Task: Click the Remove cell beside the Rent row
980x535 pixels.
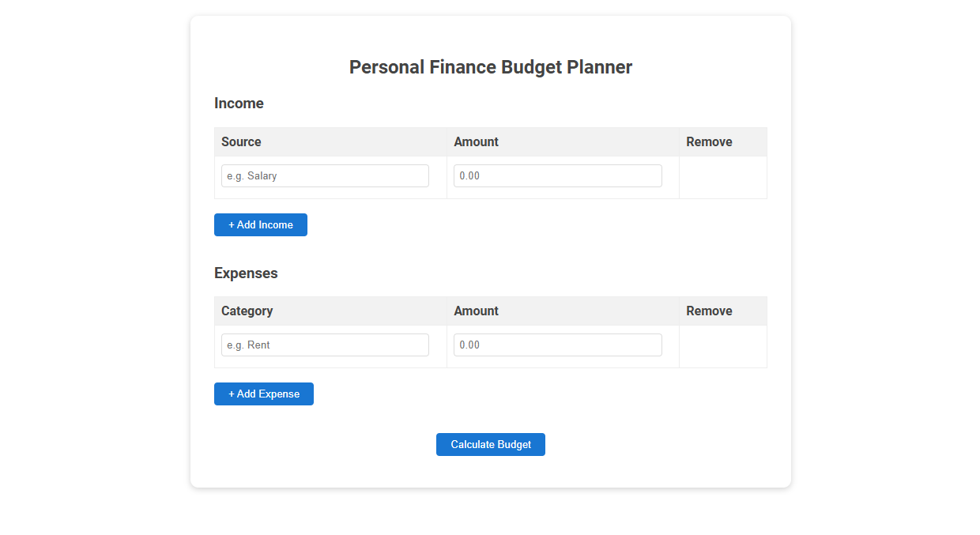Action: coord(722,345)
